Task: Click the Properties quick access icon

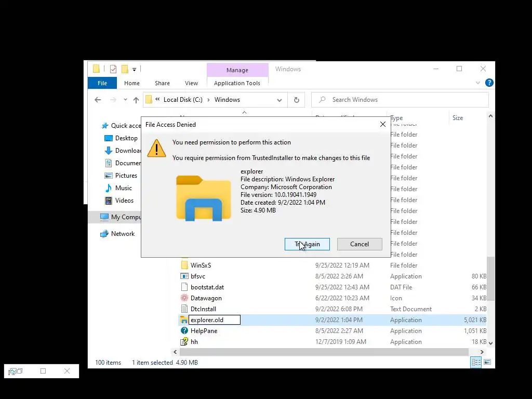Action: coord(113,69)
